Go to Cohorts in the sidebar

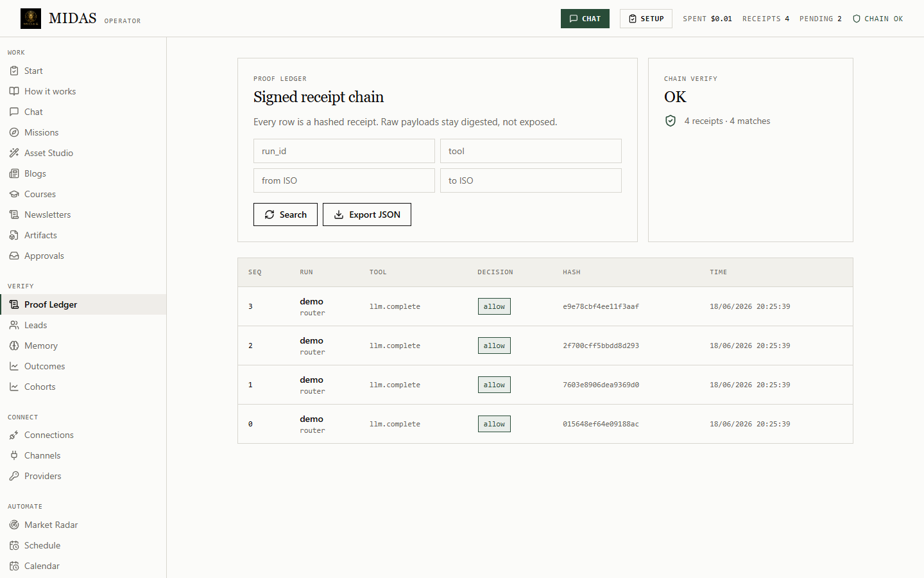[83, 387]
